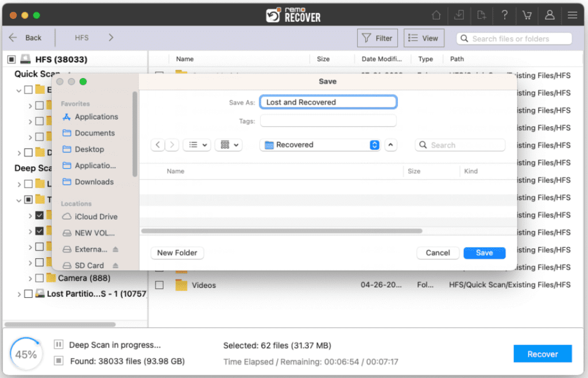Viewport: 588px width, 378px height.
Task: Expand the Lost Partition tree item
Action: (19, 294)
